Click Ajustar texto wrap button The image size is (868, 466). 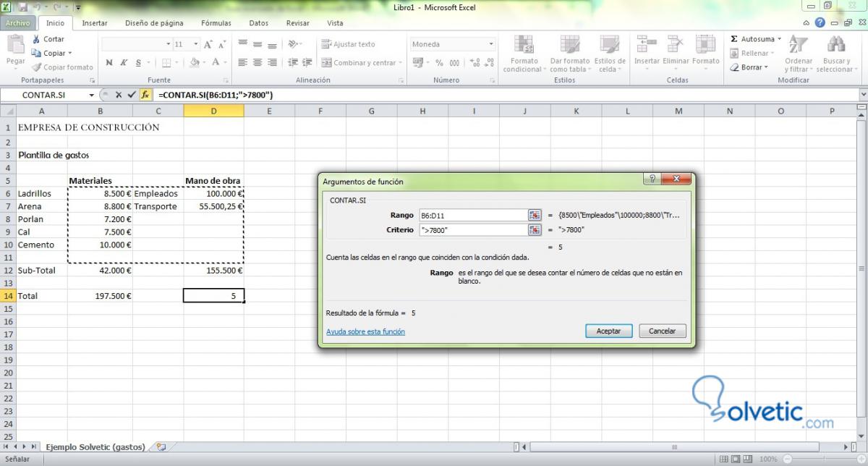[349, 44]
